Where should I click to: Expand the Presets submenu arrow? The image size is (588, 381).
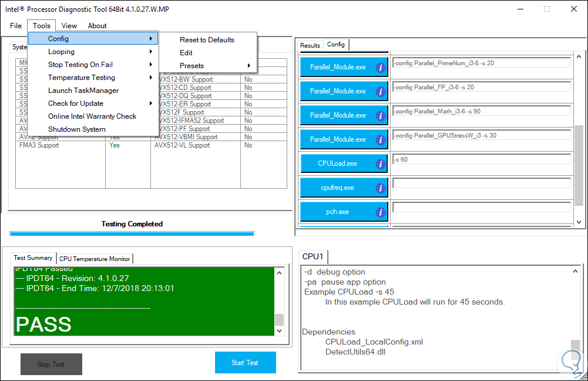pos(248,66)
